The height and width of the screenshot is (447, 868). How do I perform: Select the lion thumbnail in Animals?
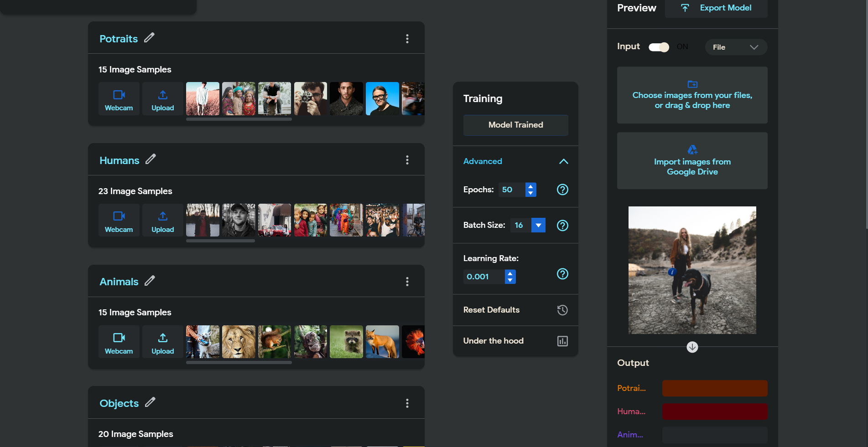[x=239, y=342]
